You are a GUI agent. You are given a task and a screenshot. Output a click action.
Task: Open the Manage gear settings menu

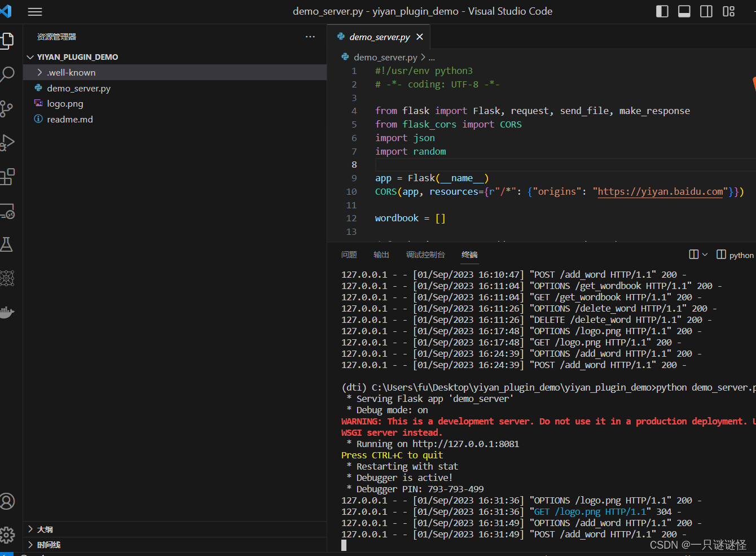point(7,535)
